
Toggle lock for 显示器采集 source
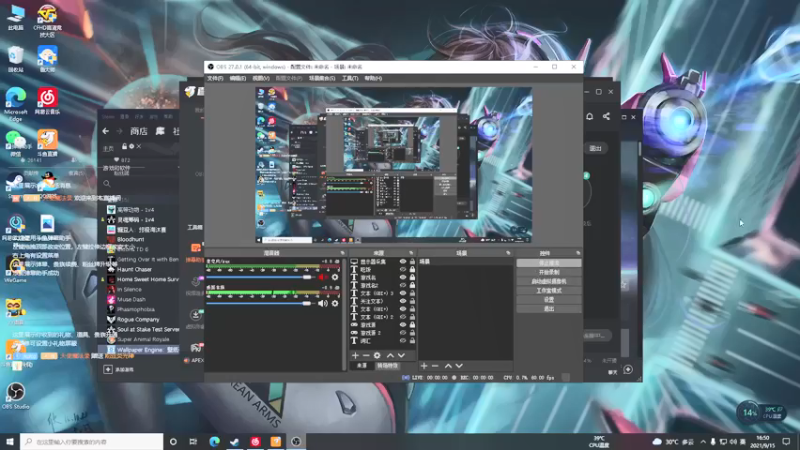(412, 262)
